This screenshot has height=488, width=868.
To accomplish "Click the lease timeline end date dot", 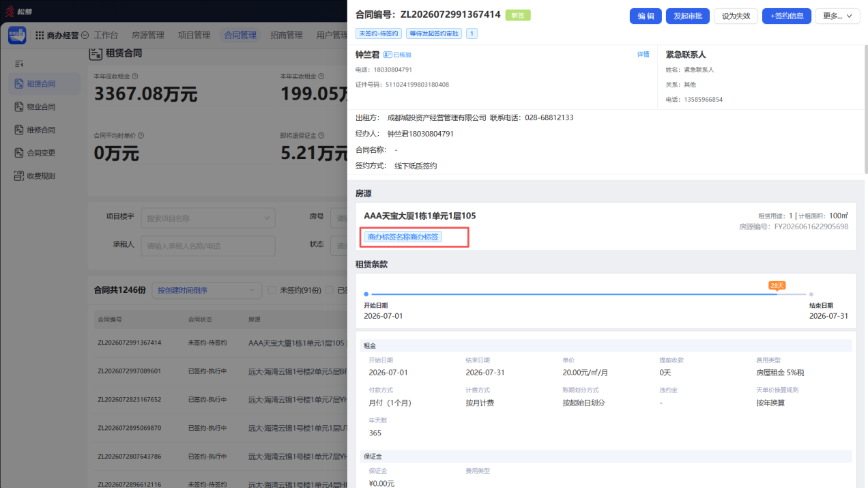I will click(811, 294).
